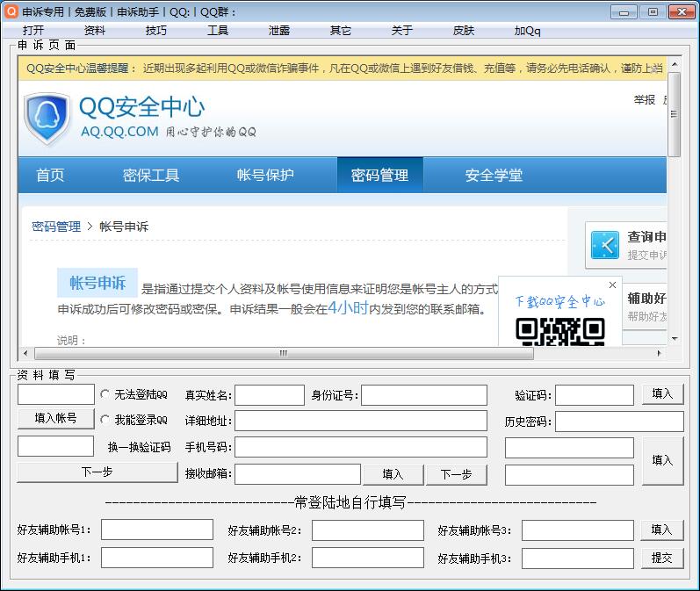Click the 填入帐号 button
Image resolution: width=700 pixels, height=591 pixels.
(x=56, y=419)
